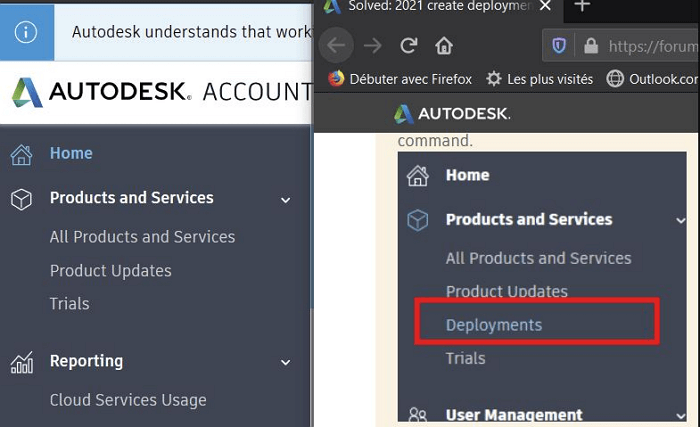Click the Firefox back arrow button
Viewport: 700px width, 427px height.
pyautogui.click(x=336, y=45)
